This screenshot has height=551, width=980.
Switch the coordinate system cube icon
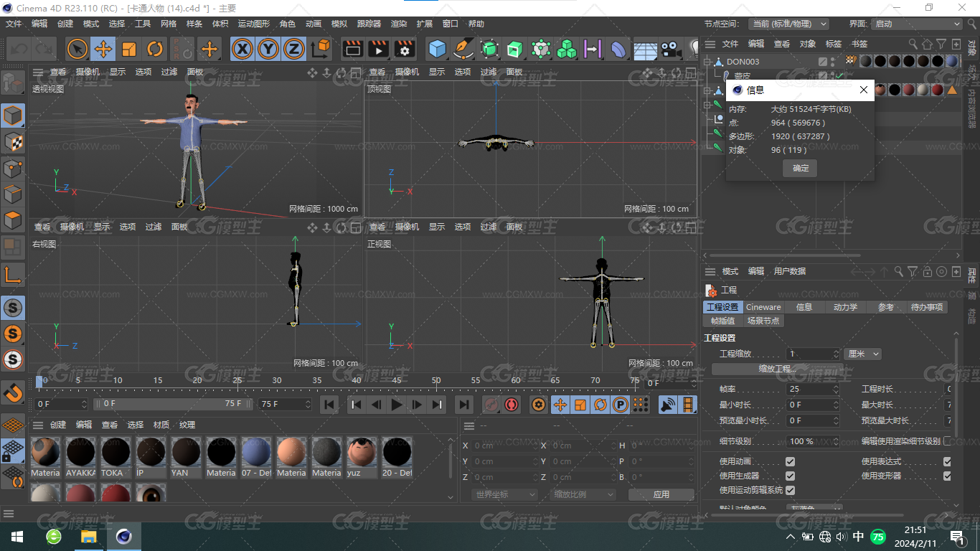[x=321, y=49]
